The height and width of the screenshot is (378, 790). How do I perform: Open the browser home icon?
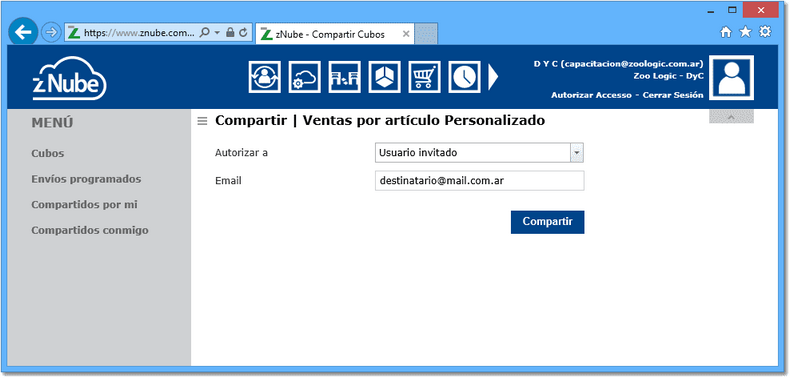726,32
